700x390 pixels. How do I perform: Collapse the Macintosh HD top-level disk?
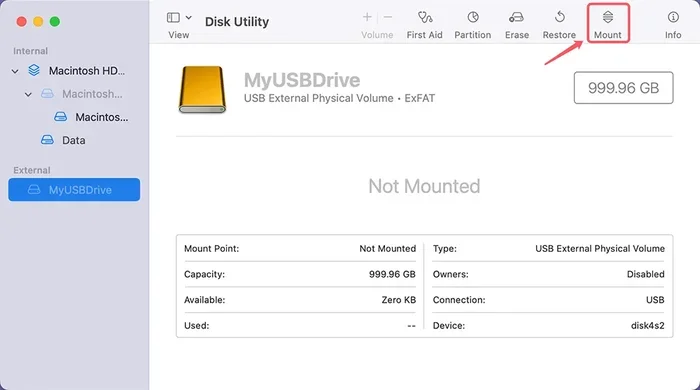pos(15,71)
